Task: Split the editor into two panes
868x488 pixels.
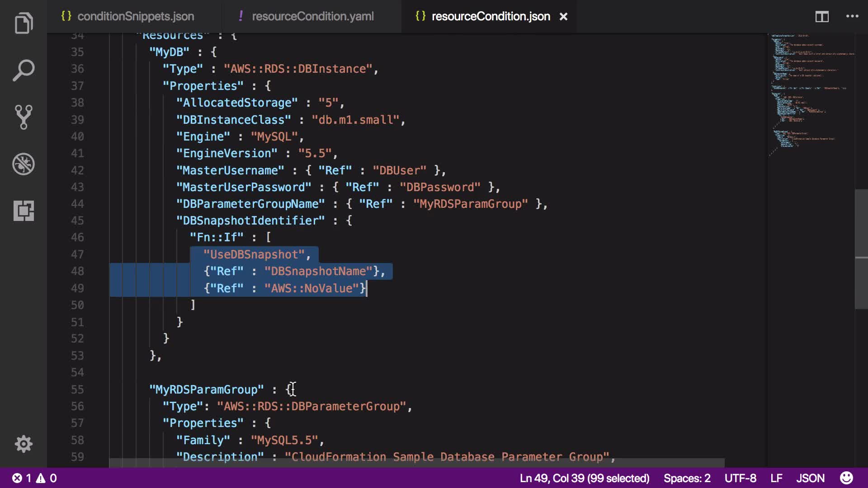Action: (821, 17)
